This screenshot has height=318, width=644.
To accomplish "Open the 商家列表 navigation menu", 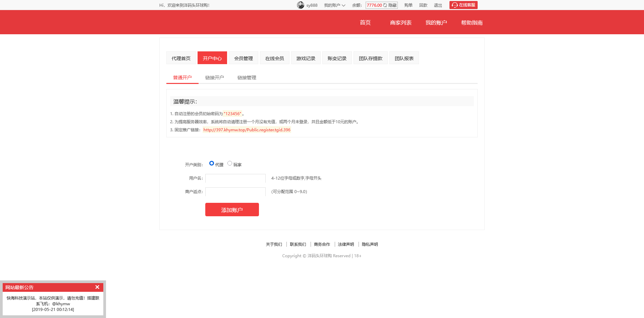I will coord(400,22).
